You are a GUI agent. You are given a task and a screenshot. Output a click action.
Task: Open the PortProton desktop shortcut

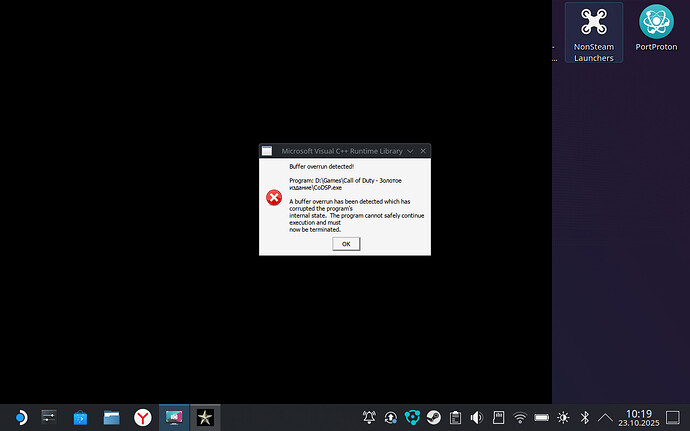click(656, 32)
